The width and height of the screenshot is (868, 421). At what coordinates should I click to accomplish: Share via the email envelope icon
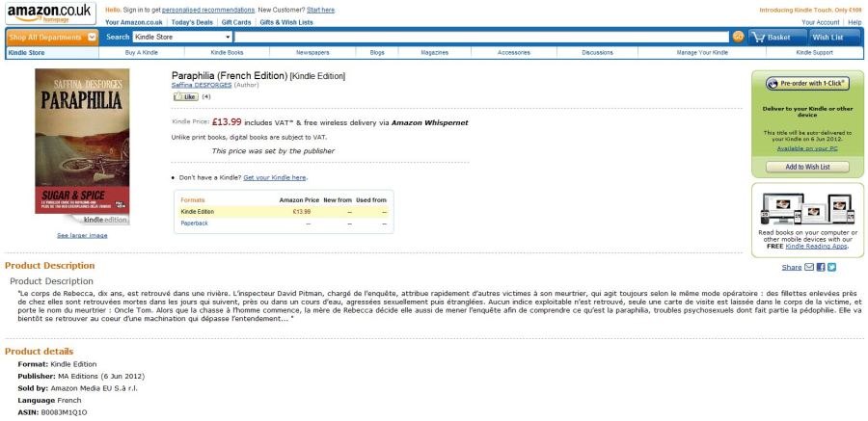(809, 267)
